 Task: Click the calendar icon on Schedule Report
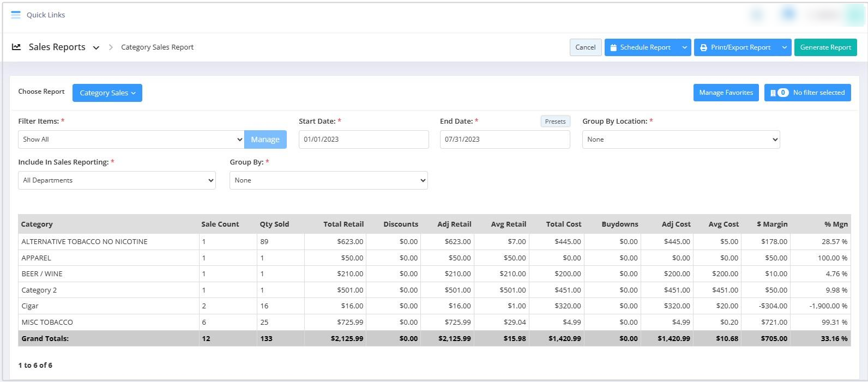tap(613, 47)
